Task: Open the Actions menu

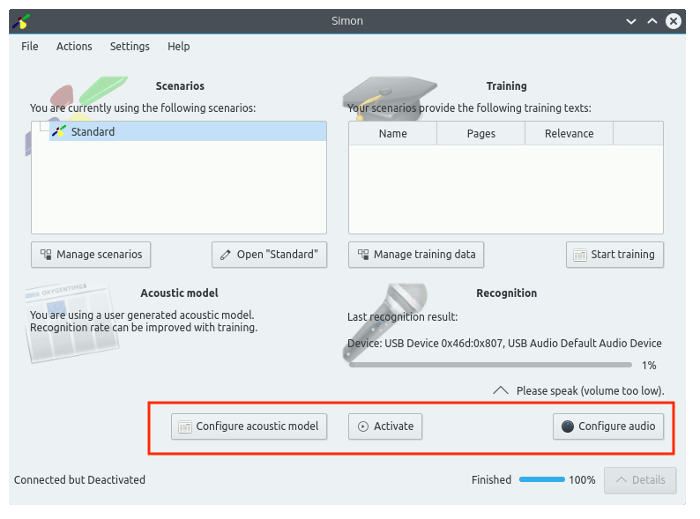Action: [x=74, y=46]
